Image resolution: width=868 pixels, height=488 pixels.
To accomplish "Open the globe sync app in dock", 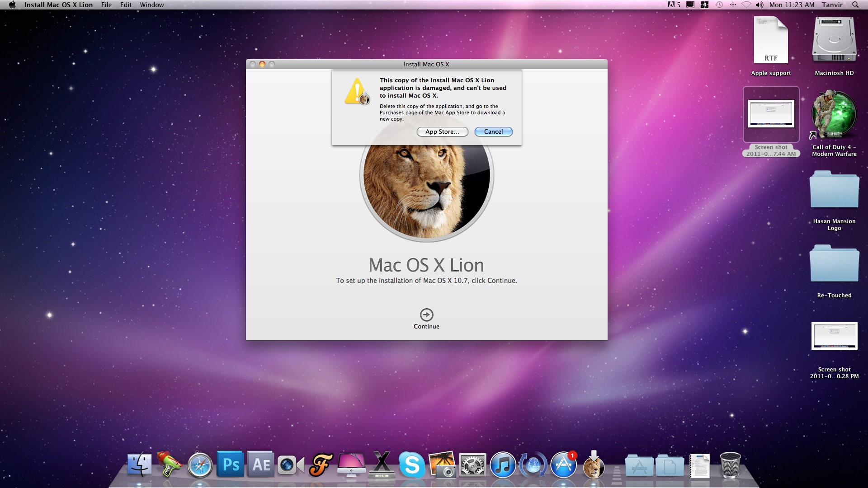I will (x=533, y=465).
